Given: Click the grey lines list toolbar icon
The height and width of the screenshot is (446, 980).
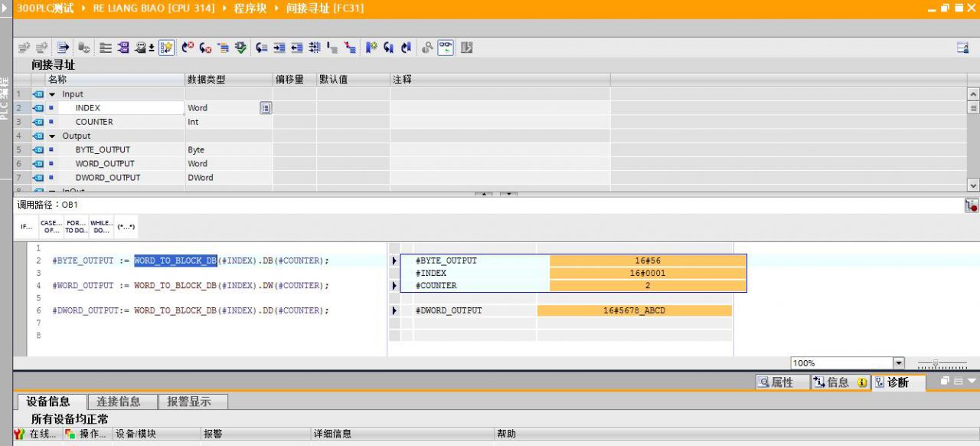Looking at the screenshot, I should (x=106, y=48).
